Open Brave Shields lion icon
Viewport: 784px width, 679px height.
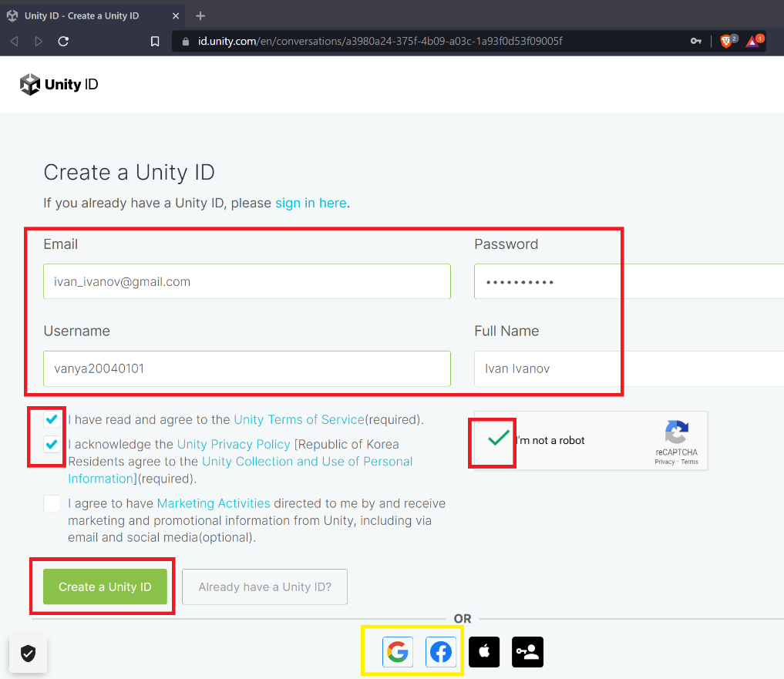click(x=728, y=41)
